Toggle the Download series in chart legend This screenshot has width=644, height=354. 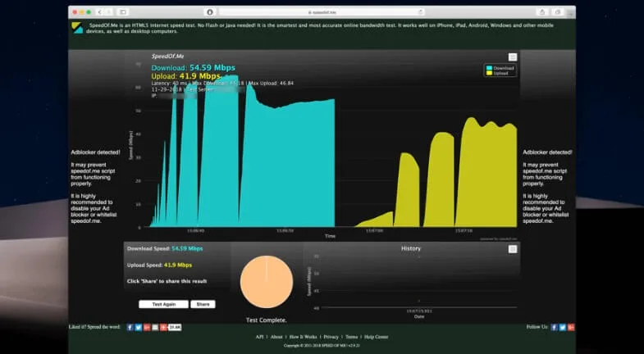pos(500,68)
